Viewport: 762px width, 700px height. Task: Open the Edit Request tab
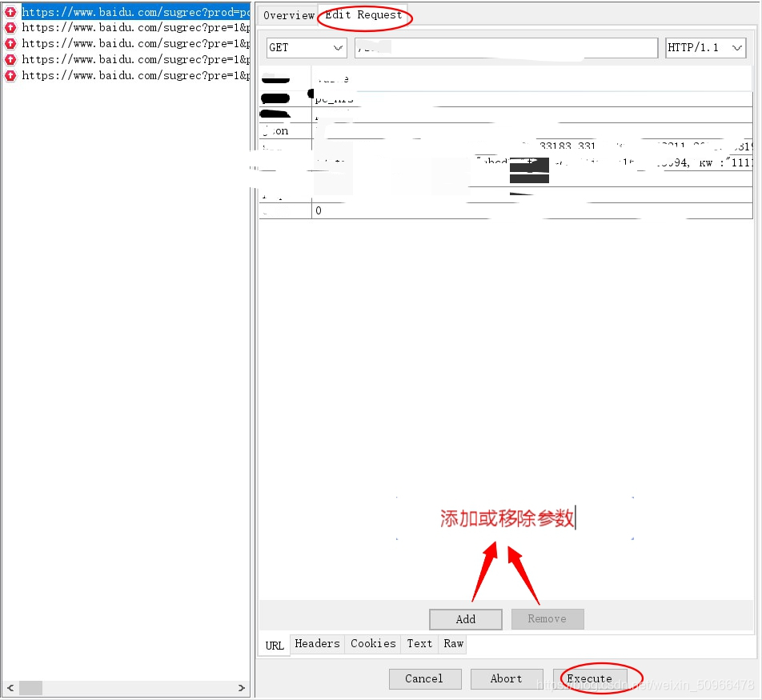363,14
